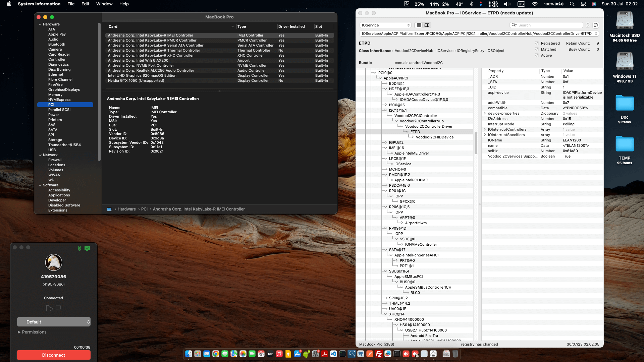Screen dimensions: 644x362
Task: Click the green monitor status icon
Action: (x=87, y=248)
